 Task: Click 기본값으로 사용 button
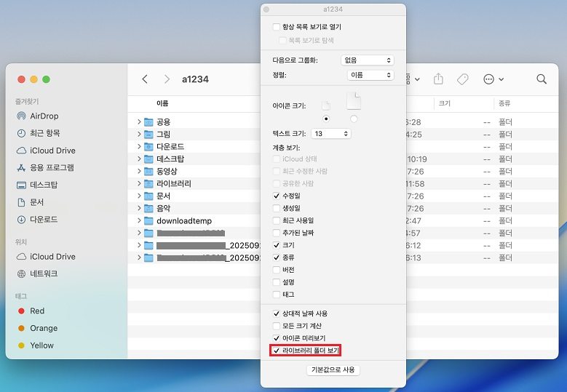click(x=333, y=370)
